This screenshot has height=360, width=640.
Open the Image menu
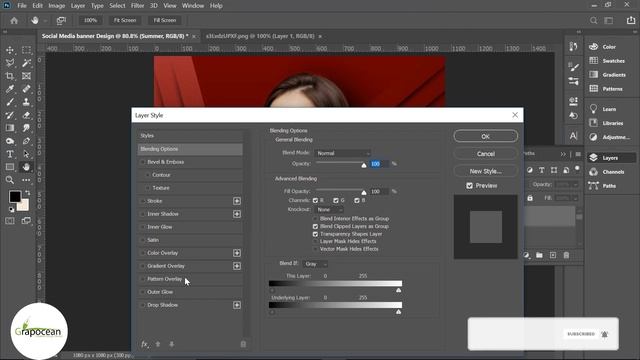[x=57, y=6]
